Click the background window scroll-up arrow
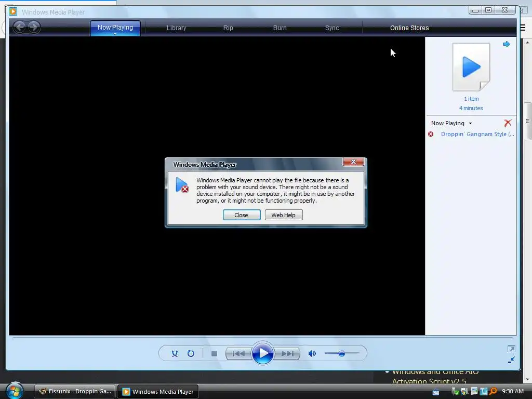Image resolution: width=532 pixels, height=399 pixels. (527, 43)
